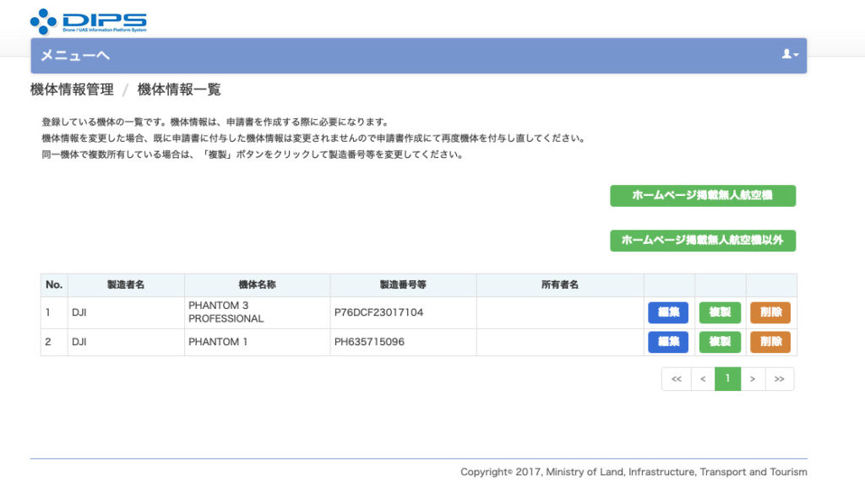Open the user account dropdown

(790, 55)
